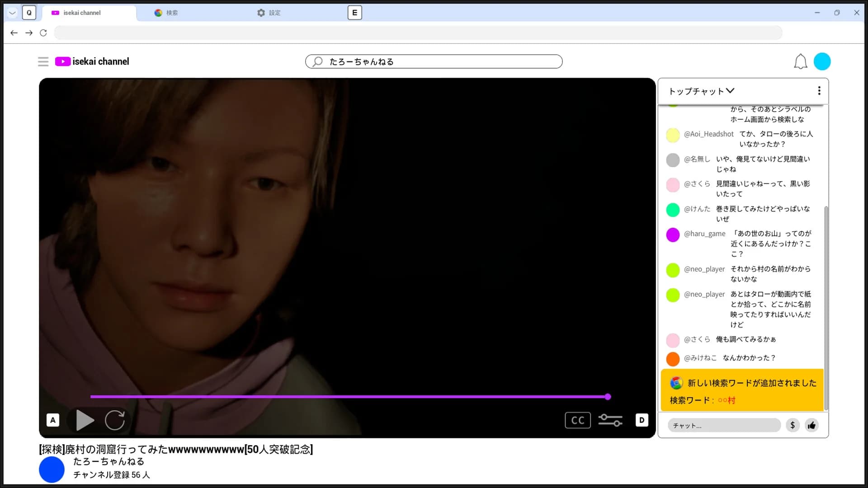Click the isekai channel logo
Image resolution: width=868 pixels, height=488 pixels.
92,61
